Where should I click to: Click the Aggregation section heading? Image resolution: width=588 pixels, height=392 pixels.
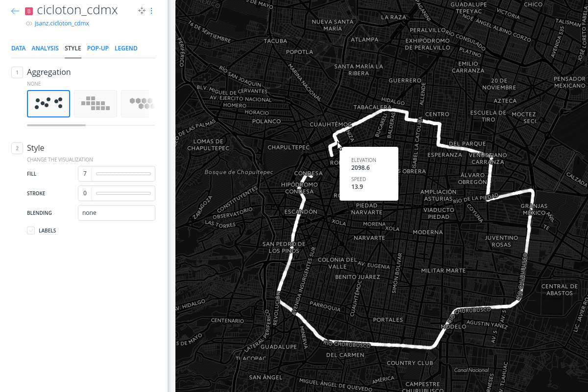[x=49, y=72]
